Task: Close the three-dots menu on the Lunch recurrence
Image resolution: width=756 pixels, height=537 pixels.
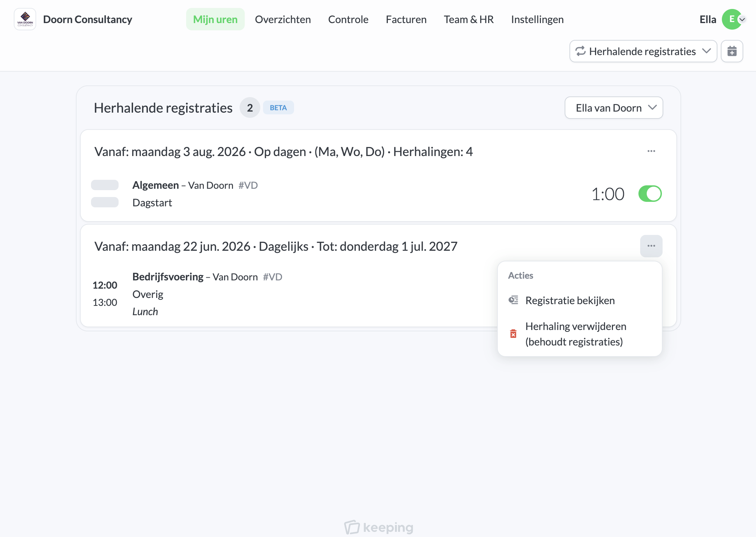Action: point(651,246)
